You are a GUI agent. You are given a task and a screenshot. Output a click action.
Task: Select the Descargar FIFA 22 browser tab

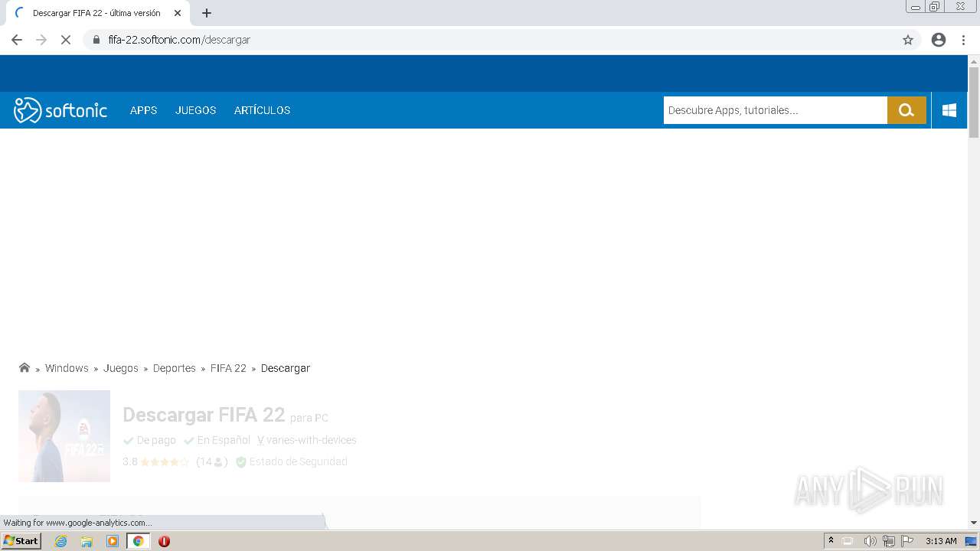point(97,13)
